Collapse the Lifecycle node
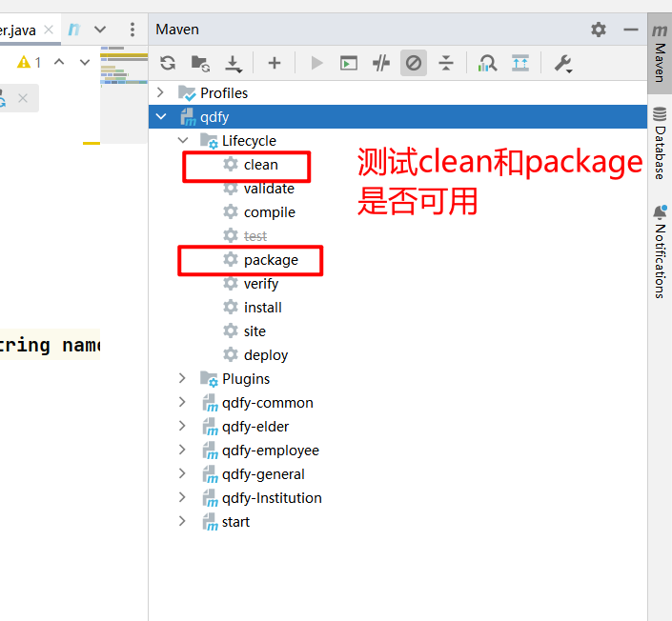The width and height of the screenshot is (672, 621). click(183, 140)
